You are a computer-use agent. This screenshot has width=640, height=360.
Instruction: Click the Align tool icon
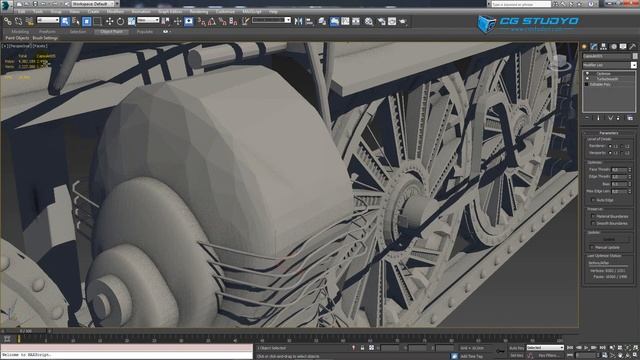click(309, 21)
